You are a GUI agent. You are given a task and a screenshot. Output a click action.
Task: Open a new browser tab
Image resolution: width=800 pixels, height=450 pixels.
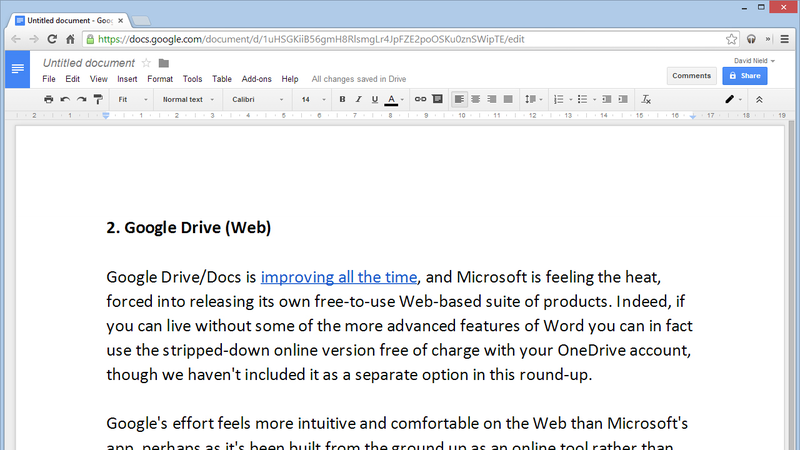point(141,21)
